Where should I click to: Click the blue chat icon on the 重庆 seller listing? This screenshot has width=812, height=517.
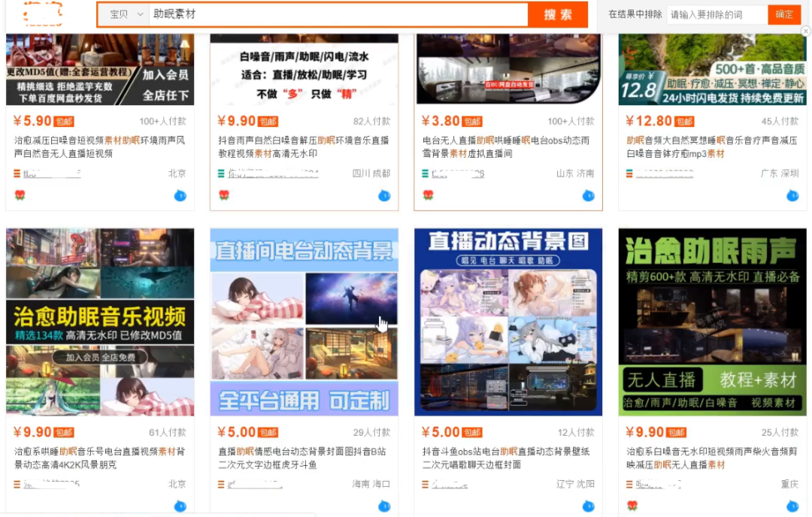pyautogui.click(x=792, y=506)
